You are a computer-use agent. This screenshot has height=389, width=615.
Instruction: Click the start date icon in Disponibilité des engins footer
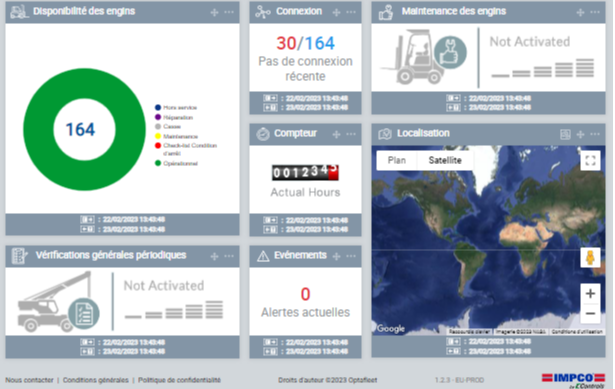click(87, 219)
